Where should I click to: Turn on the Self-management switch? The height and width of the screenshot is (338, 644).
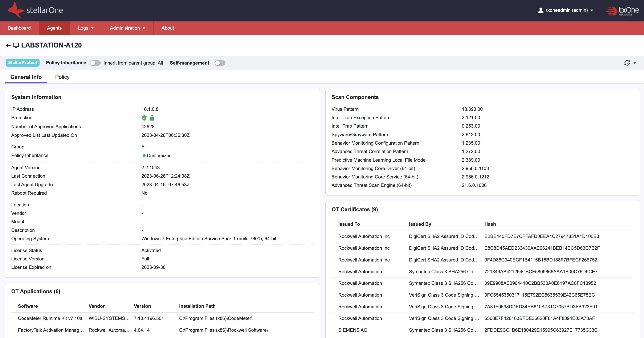[x=220, y=63]
